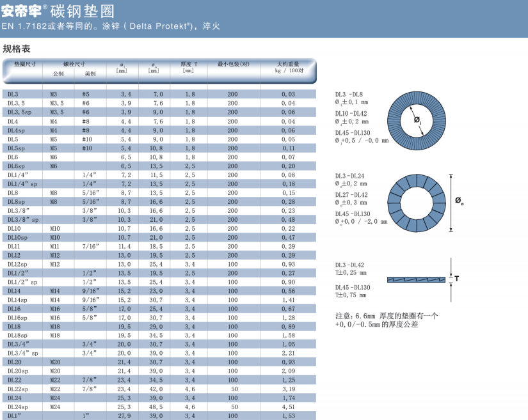Image resolution: width=528 pixels, height=420 pixels.
Task: Click the 垫圈尺寸 column header
Action: click(24, 64)
